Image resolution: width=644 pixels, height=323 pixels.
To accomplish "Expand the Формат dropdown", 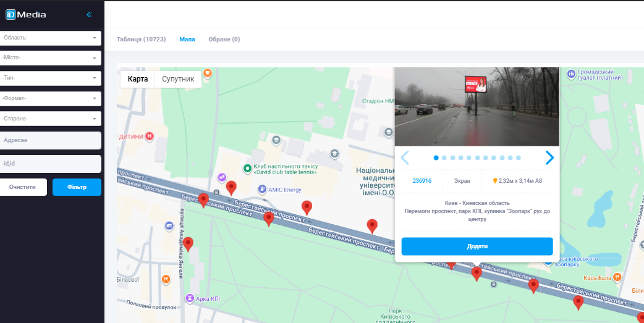I will (50, 98).
